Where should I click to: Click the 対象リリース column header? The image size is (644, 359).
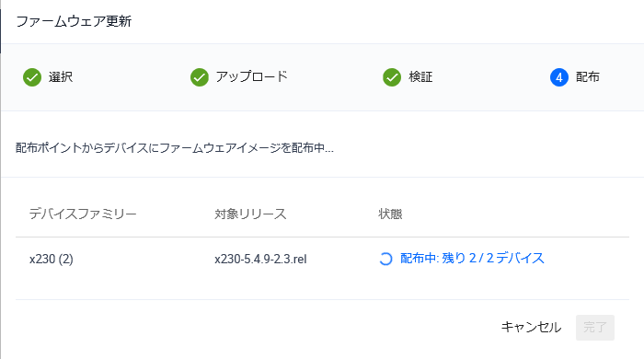pyautogui.click(x=250, y=214)
